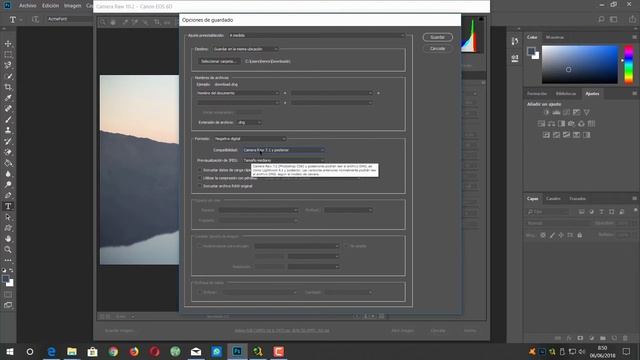Select the Lasso tool

pos(8,65)
